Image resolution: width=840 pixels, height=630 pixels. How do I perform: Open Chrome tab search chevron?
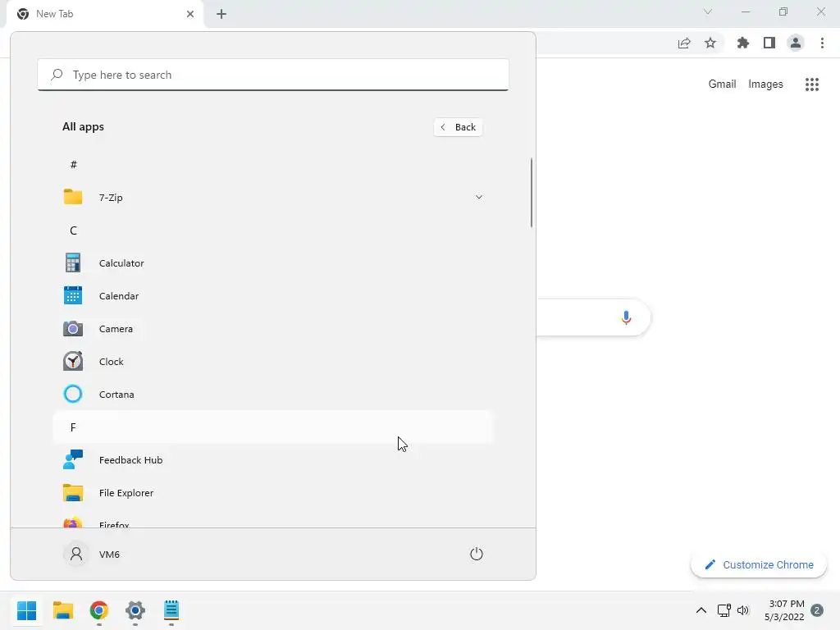click(708, 11)
